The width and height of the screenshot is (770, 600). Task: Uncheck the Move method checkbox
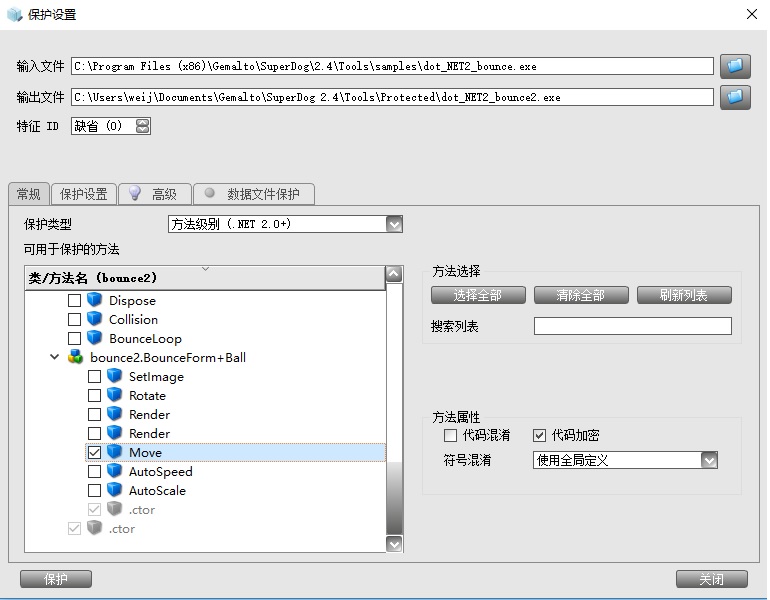[94, 453]
